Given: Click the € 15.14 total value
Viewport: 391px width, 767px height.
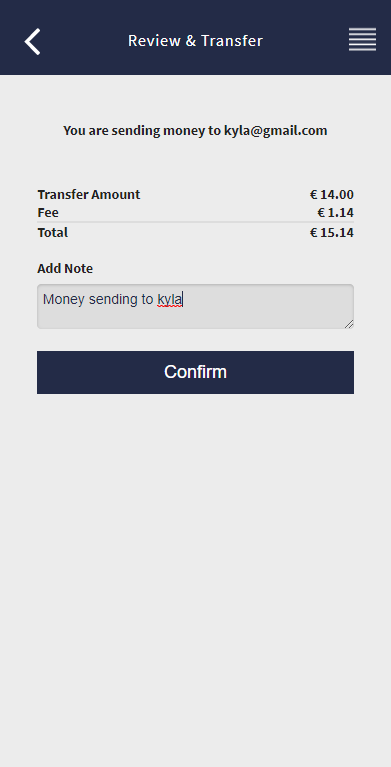Looking at the screenshot, I should tap(332, 232).
